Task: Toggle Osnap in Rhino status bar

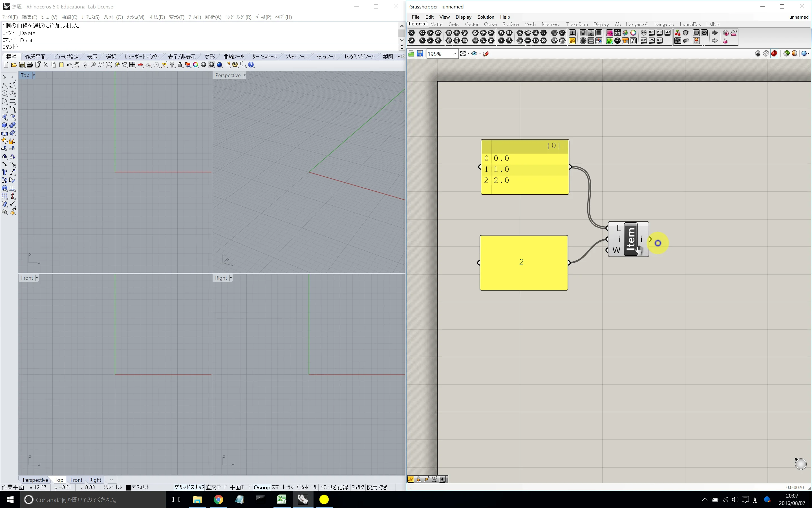Action: [262, 487]
